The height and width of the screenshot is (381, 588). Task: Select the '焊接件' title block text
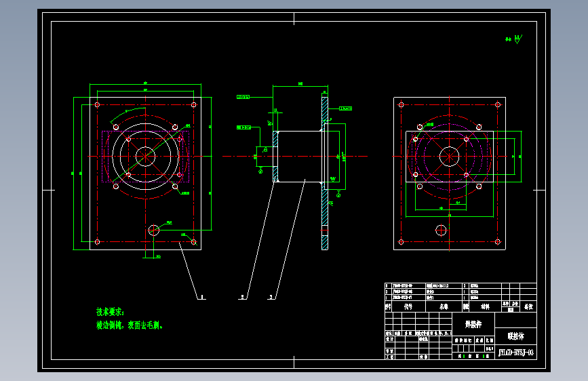tap(473, 324)
